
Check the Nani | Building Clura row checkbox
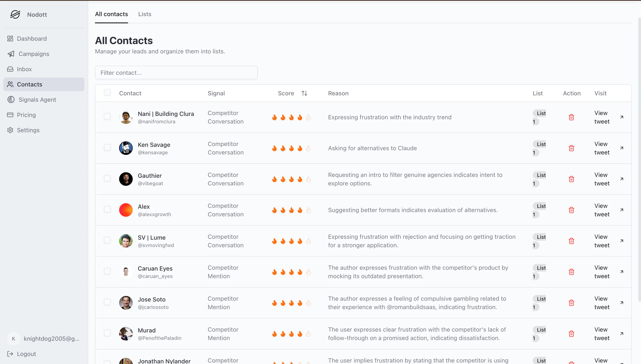click(x=107, y=117)
